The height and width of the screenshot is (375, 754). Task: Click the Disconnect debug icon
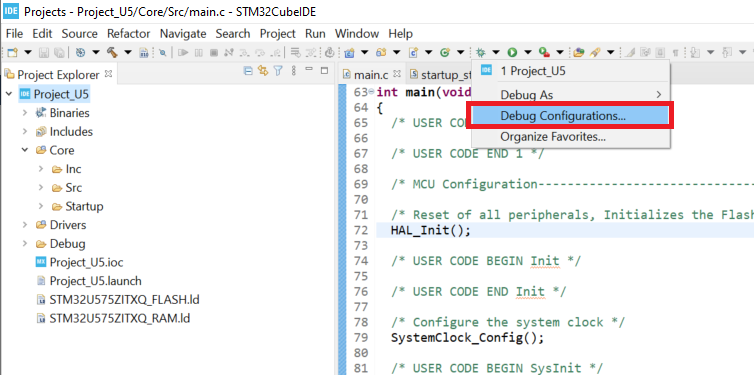(x=229, y=52)
